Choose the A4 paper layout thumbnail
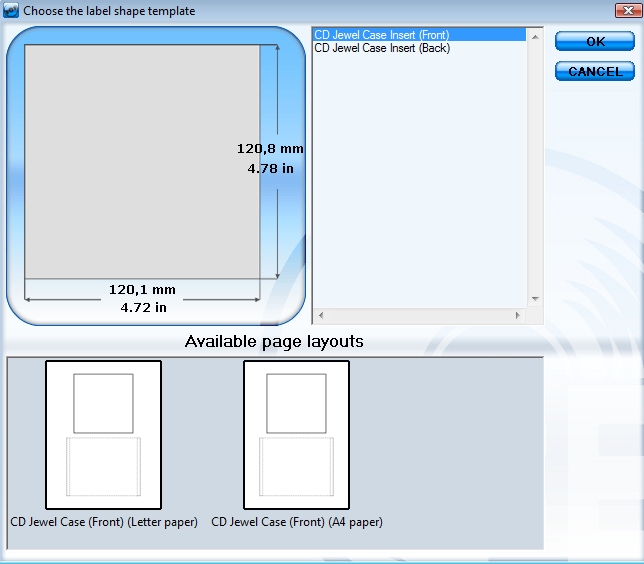Screen dimensions: 644x564 pyautogui.click(x=297, y=435)
